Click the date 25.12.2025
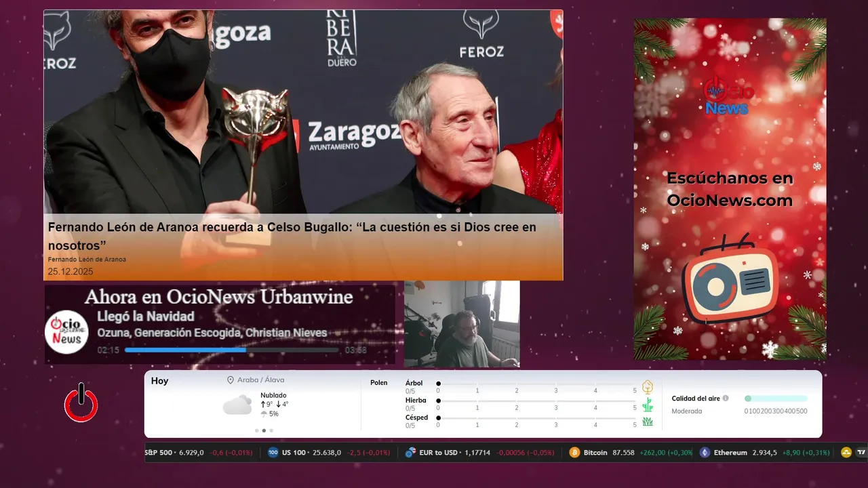Image resolution: width=868 pixels, height=488 pixels. [71, 272]
